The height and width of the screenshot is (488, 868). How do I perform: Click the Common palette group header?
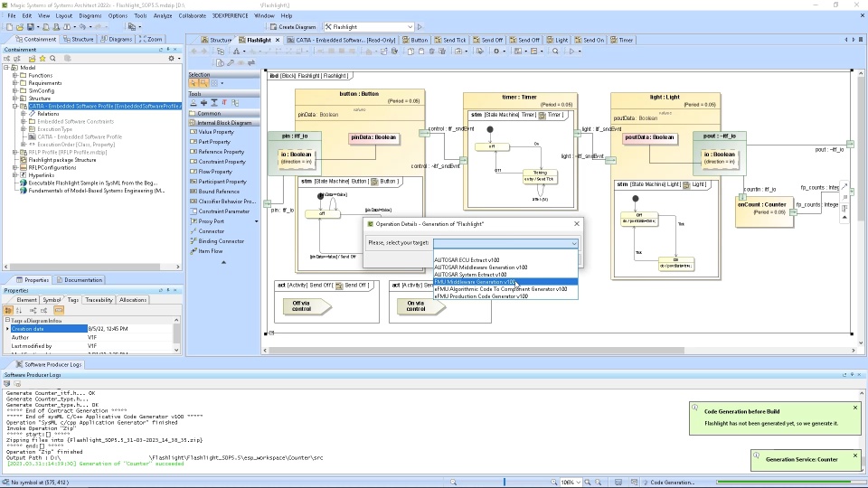[x=224, y=113]
